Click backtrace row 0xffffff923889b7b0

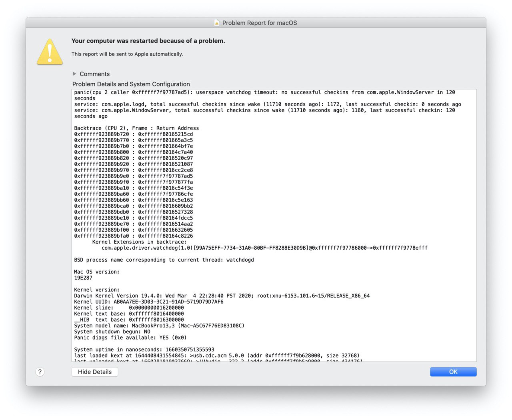coord(134,146)
